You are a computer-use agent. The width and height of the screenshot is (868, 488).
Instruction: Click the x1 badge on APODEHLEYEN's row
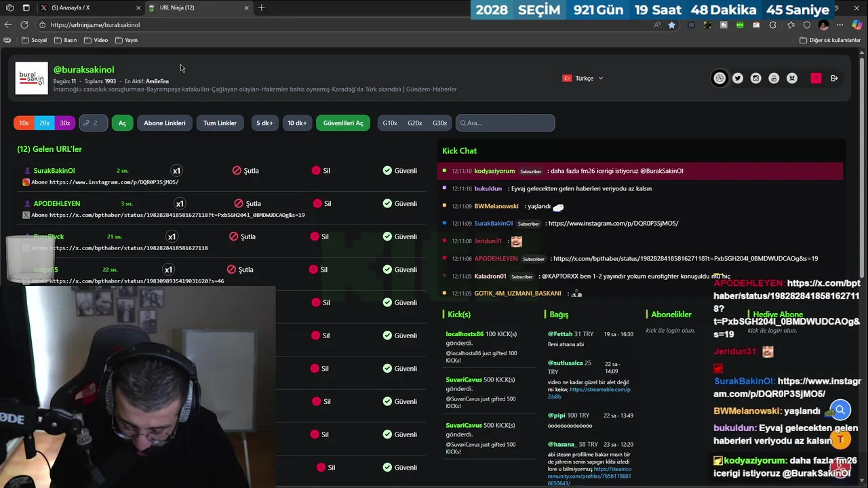click(180, 203)
